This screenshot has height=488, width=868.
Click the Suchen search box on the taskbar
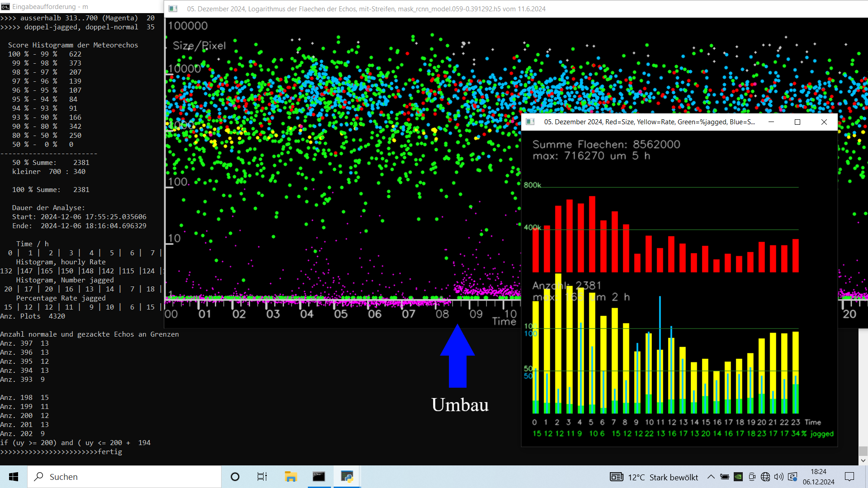pyautogui.click(x=124, y=477)
